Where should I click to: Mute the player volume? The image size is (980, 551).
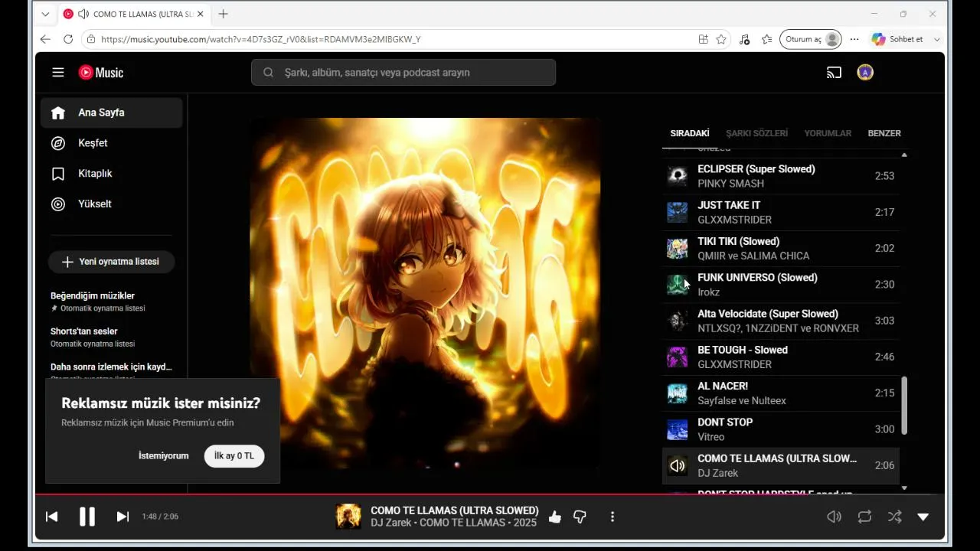point(835,517)
